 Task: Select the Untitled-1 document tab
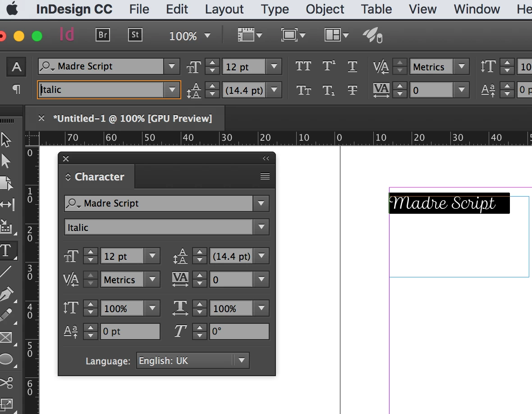coord(132,118)
